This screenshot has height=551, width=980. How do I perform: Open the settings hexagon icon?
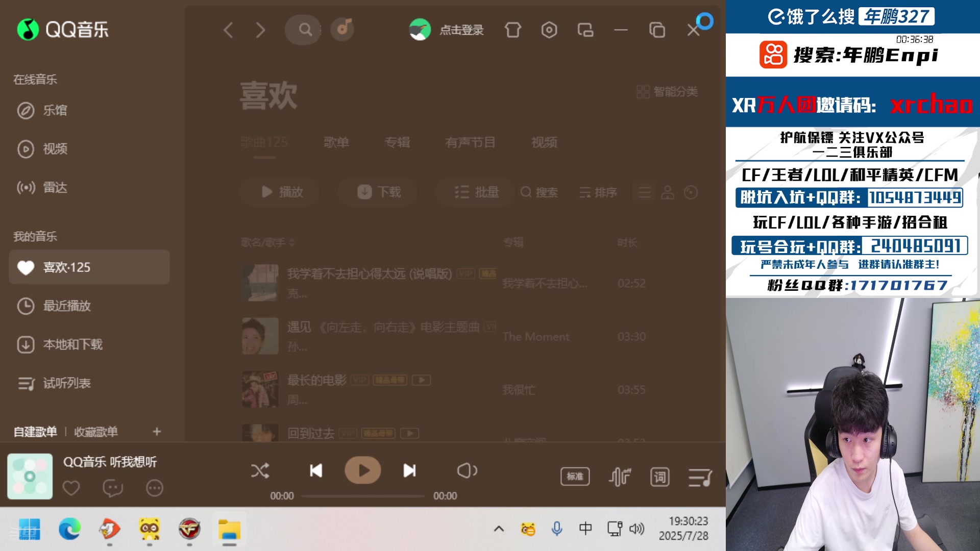[549, 30]
